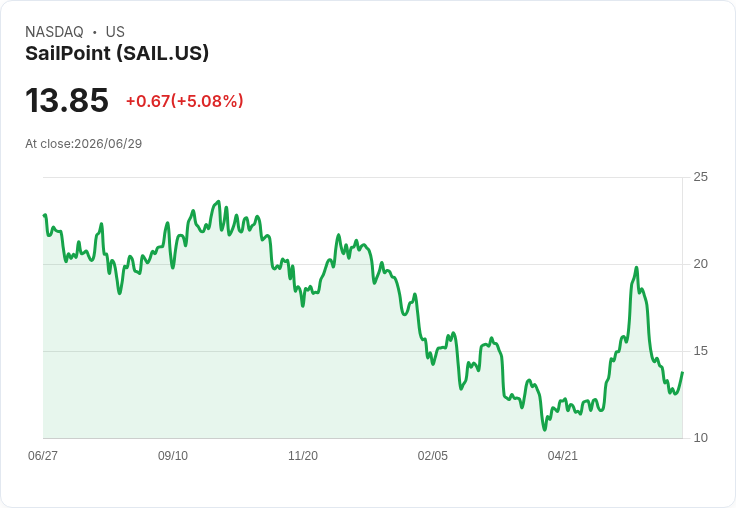Click the 10 value on price axis
The height and width of the screenshot is (508, 736).
700,438
